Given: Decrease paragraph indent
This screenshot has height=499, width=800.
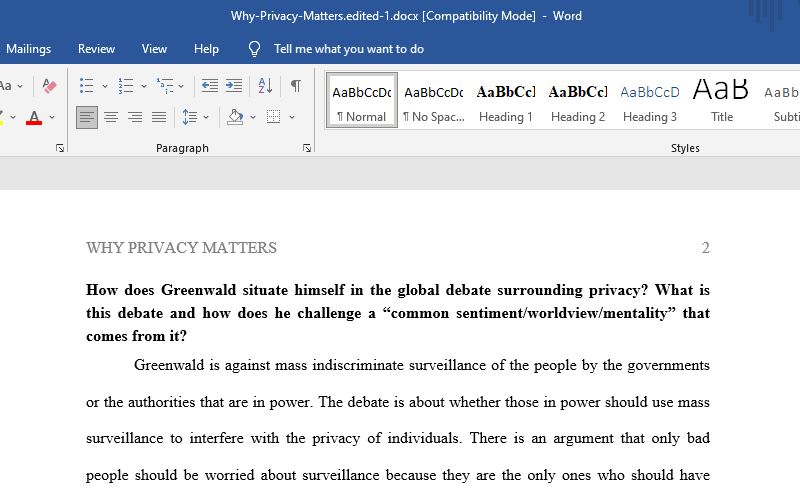Looking at the screenshot, I should point(210,86).
